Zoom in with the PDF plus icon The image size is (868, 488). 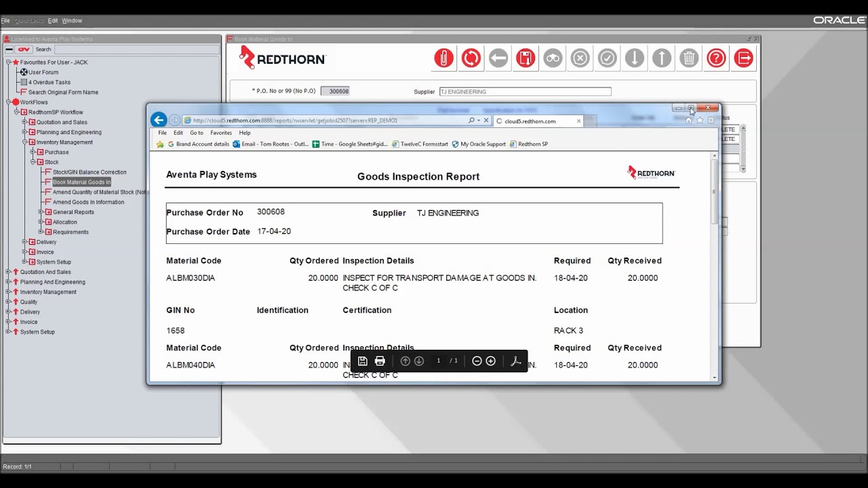pyautogui.click(x=491, y=361)
